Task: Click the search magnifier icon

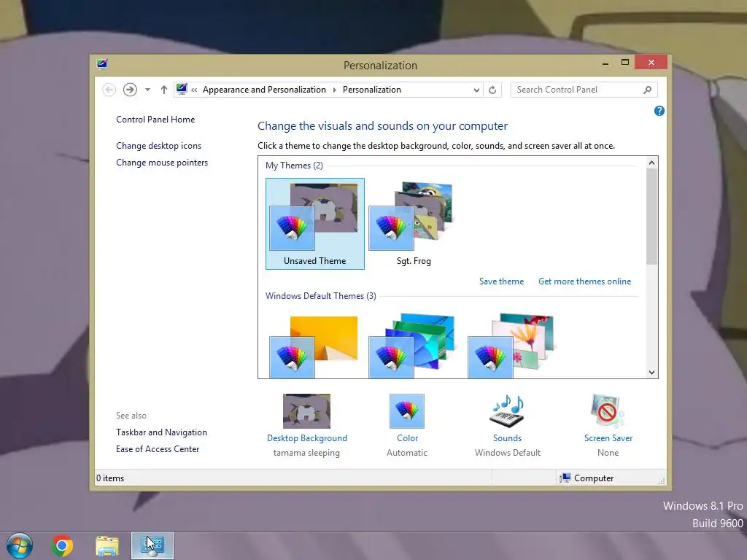Action: [648, 90]
